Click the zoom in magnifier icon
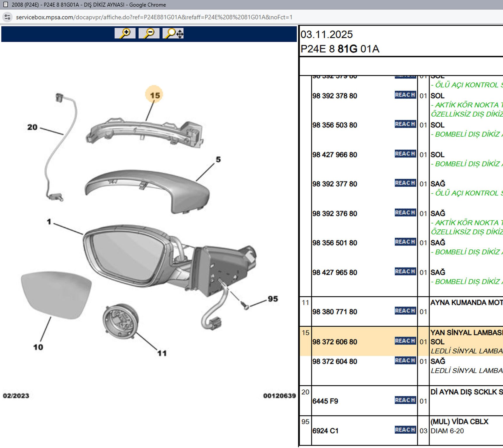503x448 pixels. 125,33
